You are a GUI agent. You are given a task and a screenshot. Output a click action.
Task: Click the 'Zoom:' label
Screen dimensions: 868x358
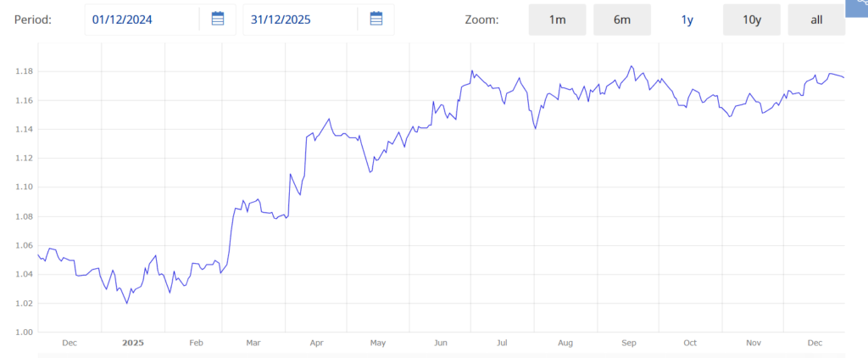[x=482, y=20]
